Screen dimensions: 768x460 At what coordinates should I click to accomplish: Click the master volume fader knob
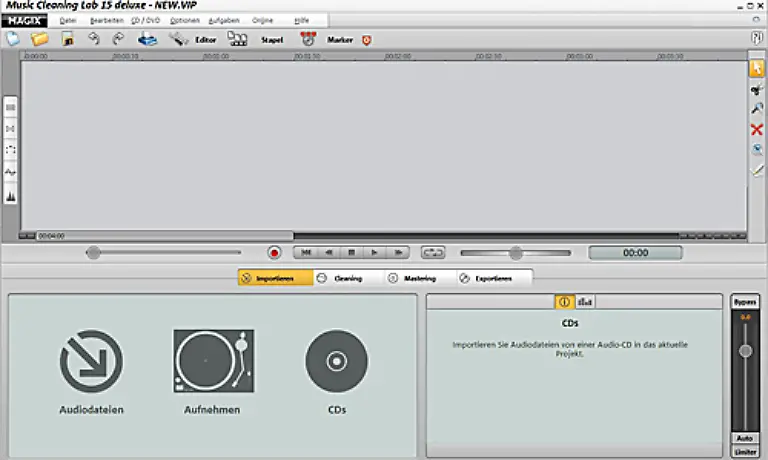coord(745,351)
